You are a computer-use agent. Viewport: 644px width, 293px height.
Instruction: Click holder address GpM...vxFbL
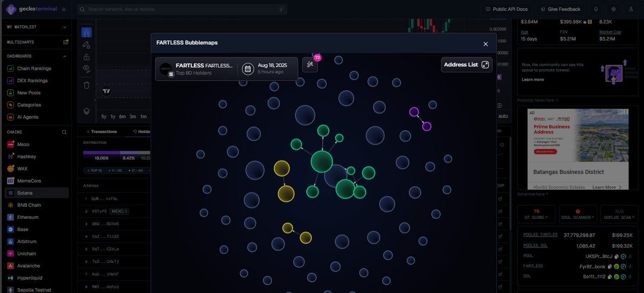(104, 199)
